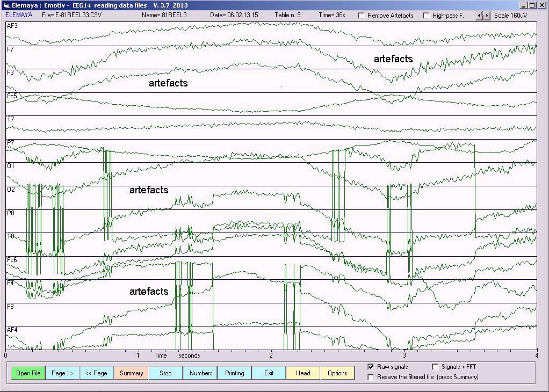Click the Printing button
549x392 pixels.
point(235,373)
